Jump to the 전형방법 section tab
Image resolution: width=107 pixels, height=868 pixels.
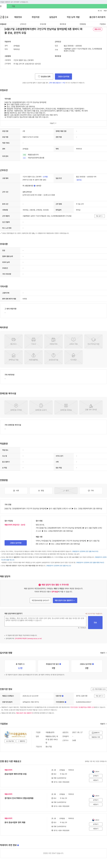83,24
